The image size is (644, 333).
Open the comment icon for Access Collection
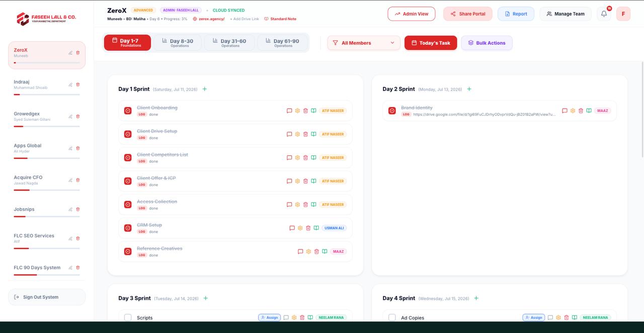(x=289, y=205)
